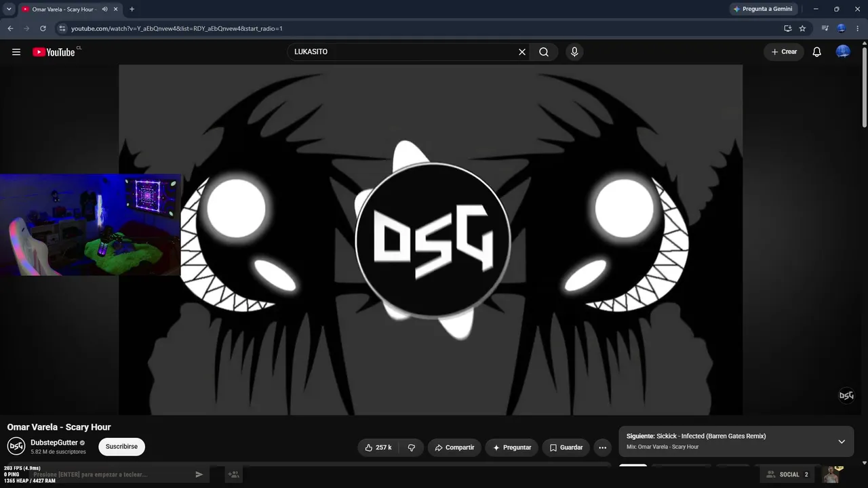Dislike the video with thumbs down
Image resolution: width=868 pixels, height=488 pixels.
411,447
